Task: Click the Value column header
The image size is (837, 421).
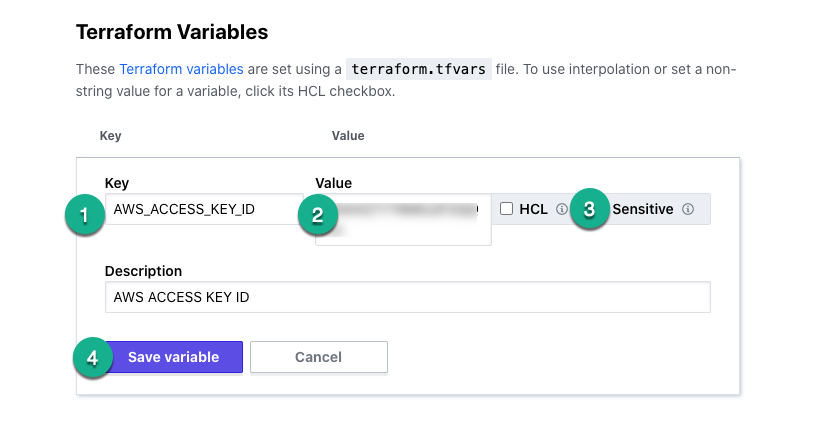Action: [x=348, y=136]
